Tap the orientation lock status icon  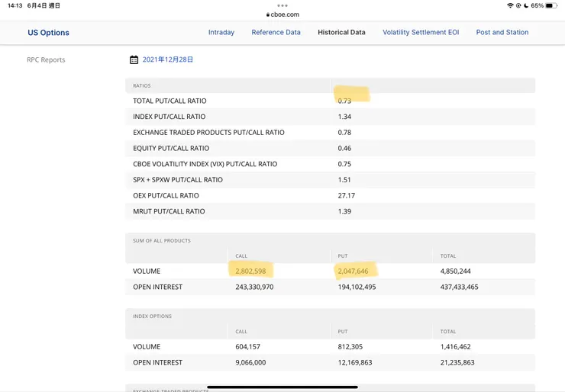518,5
